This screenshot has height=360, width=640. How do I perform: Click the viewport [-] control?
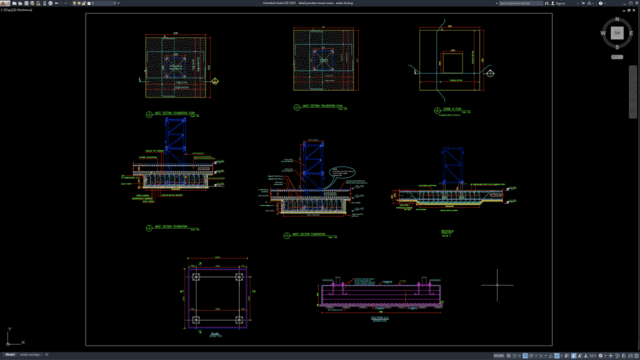(x=3, y=10)
